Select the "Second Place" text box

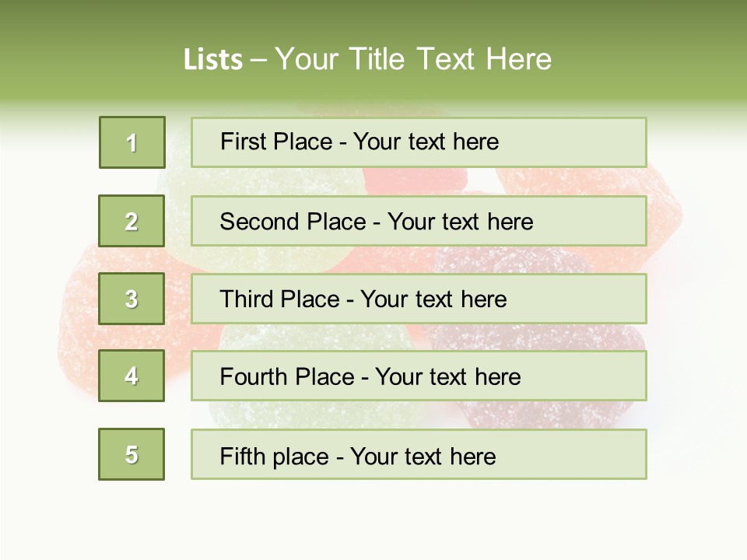(419, 221)
